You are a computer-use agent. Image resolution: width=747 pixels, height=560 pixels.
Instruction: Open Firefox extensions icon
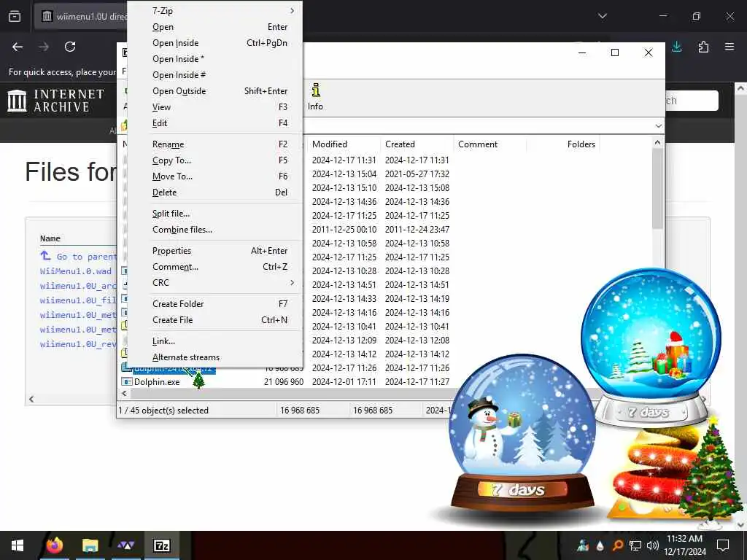coord(703,47)
